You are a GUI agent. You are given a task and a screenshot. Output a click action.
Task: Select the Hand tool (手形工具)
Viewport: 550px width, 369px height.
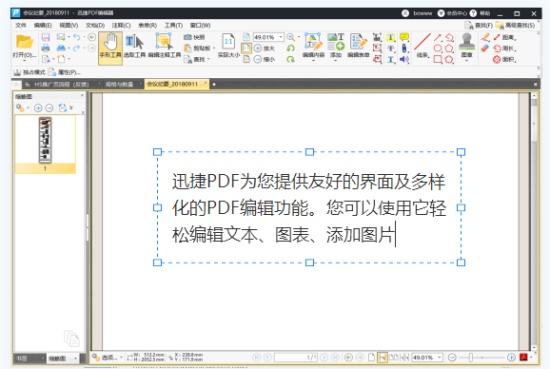click(110, 48)
